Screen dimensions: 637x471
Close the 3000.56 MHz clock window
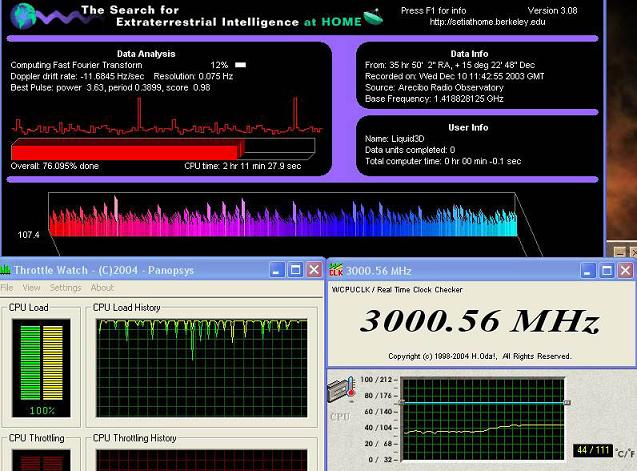point(626,271)
